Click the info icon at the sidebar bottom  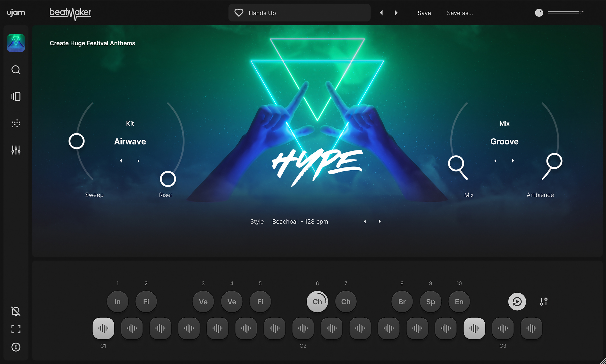pos(16,347)
